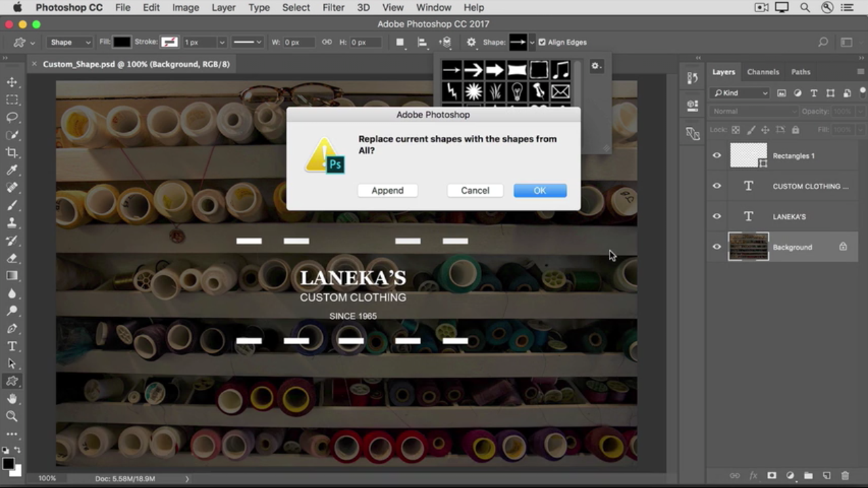
Task: Confirm the dialog with OK
Action: 540,190
